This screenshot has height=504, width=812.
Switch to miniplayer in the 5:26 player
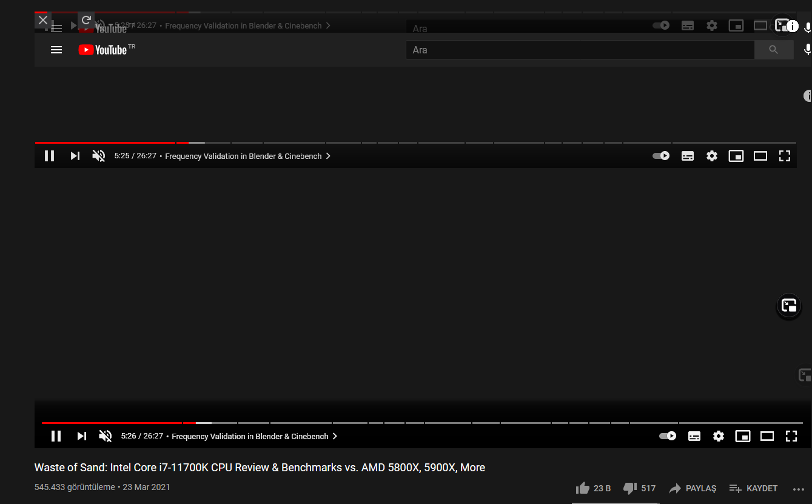(x=742, y=436)
